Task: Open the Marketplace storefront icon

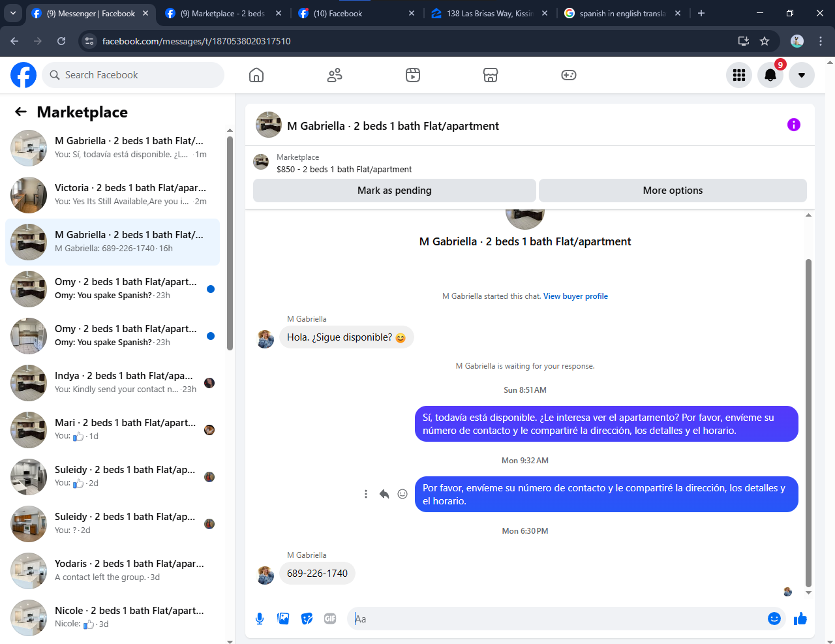Action: tap(491, 75)
